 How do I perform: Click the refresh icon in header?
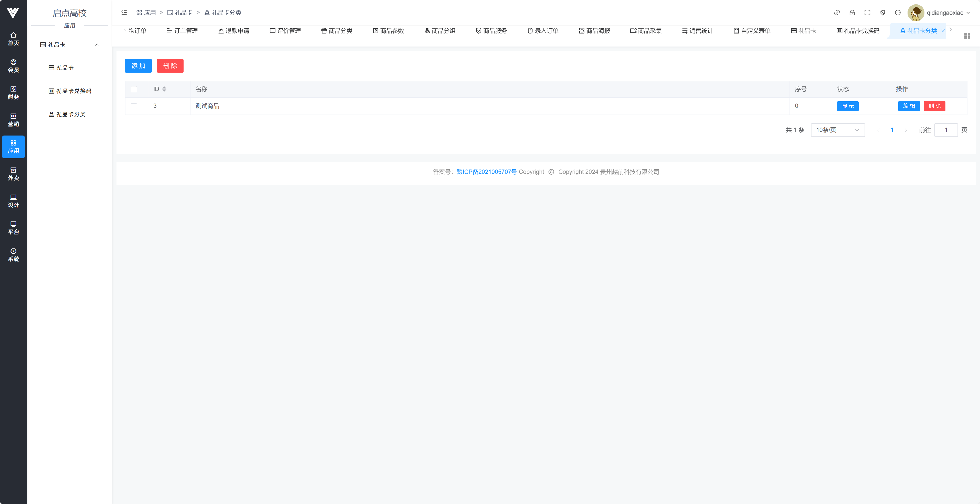898,13
